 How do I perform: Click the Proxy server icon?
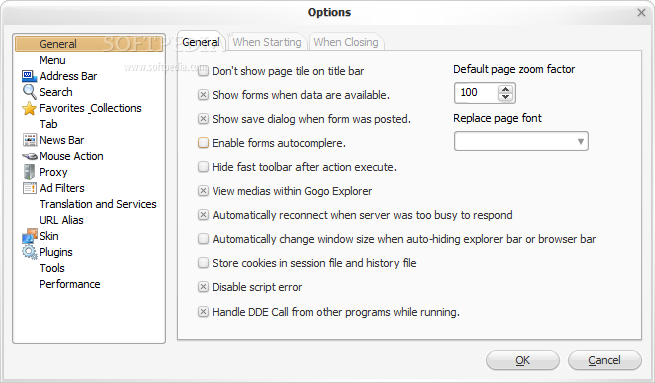click(x=29, y=172)
